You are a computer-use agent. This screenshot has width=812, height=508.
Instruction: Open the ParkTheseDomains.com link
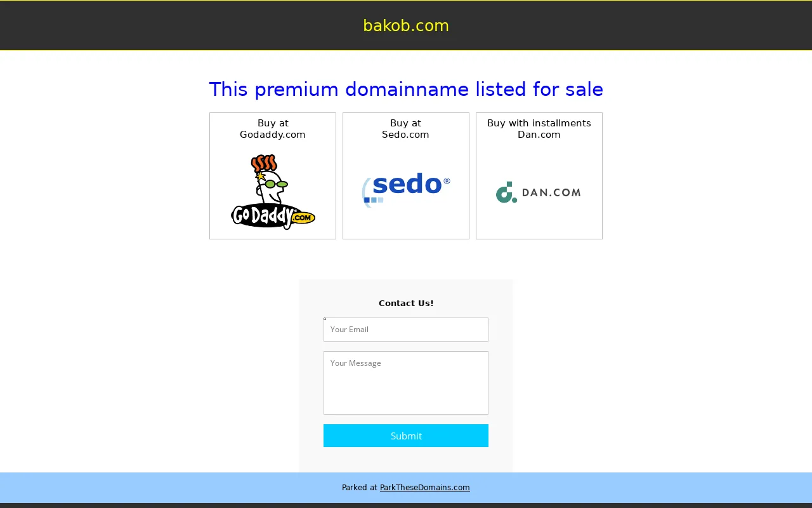[x=425, y=488]
